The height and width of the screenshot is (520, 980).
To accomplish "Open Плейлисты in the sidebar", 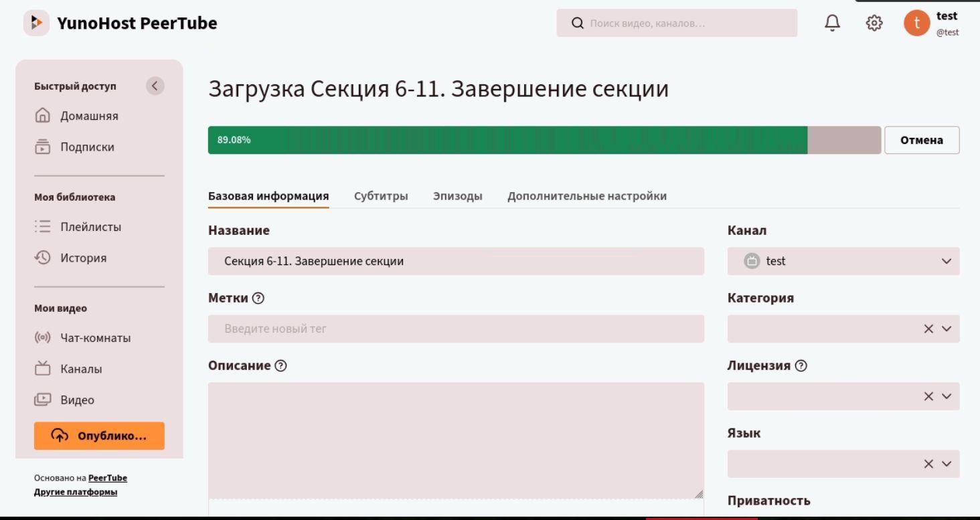I will [x=90, y=227].
